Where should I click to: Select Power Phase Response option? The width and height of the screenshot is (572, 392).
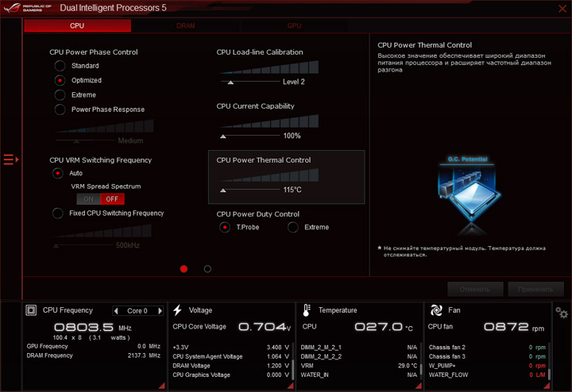coord(60,110)
